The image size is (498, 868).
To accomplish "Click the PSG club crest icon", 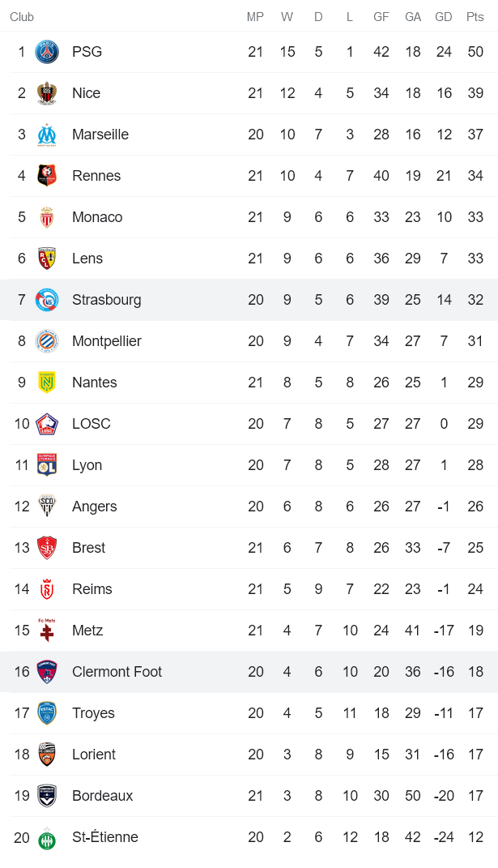I will coord(47,52).
